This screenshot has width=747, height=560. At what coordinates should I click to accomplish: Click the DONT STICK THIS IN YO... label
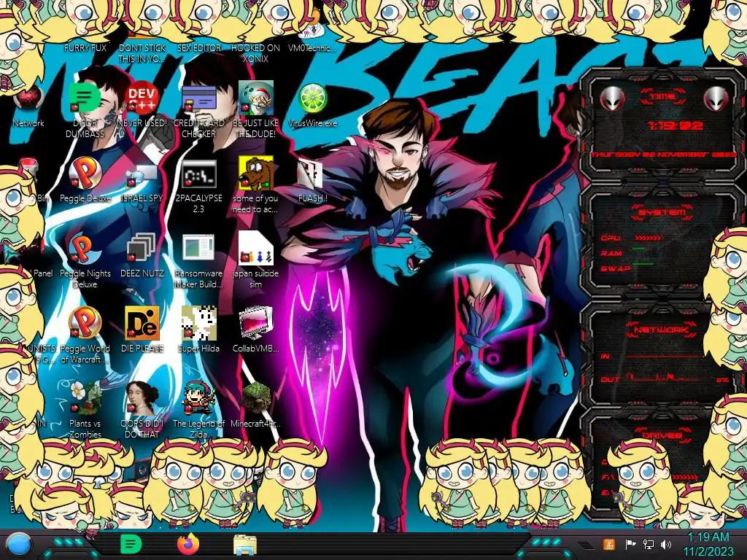[142, 53]
